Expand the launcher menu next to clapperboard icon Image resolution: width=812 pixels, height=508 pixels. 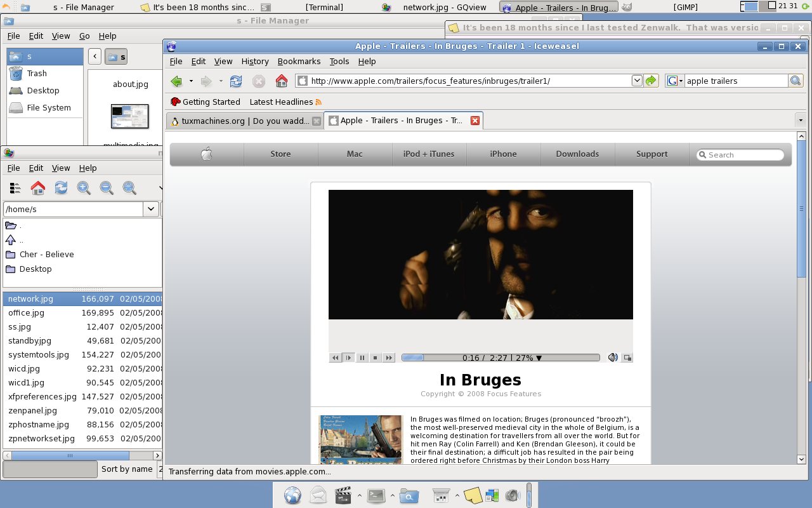tap(359, 495)
